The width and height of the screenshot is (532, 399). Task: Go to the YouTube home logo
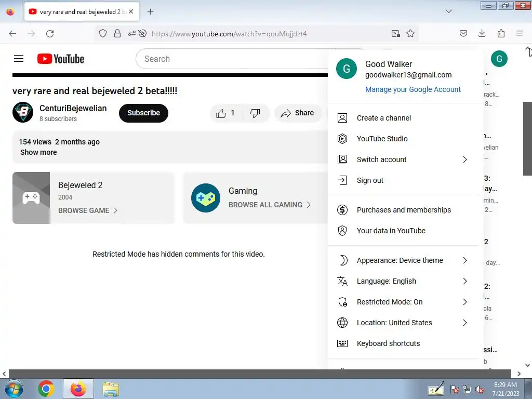click(61, 59)
